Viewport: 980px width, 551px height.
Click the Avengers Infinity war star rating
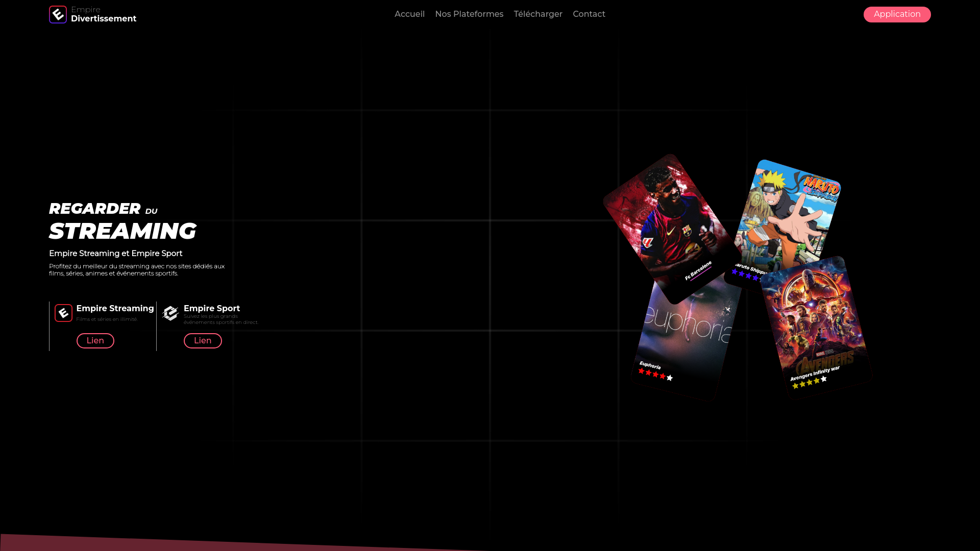click(x=810, y=382)
